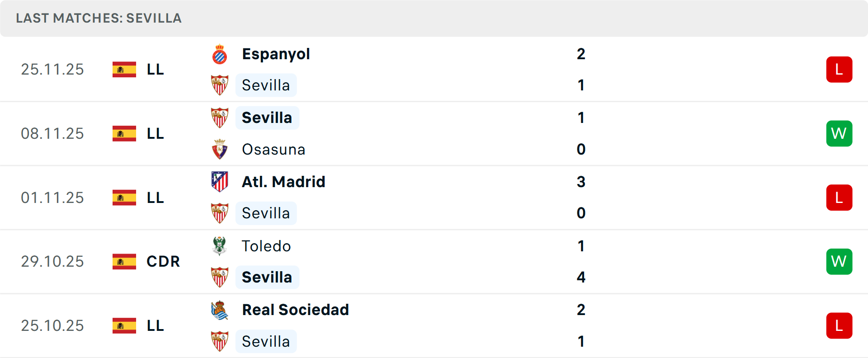The width and height of the screenshot is (868, 358).
Task: Click the green W badge for Osasuna match
Action: (x=839, y=134)
